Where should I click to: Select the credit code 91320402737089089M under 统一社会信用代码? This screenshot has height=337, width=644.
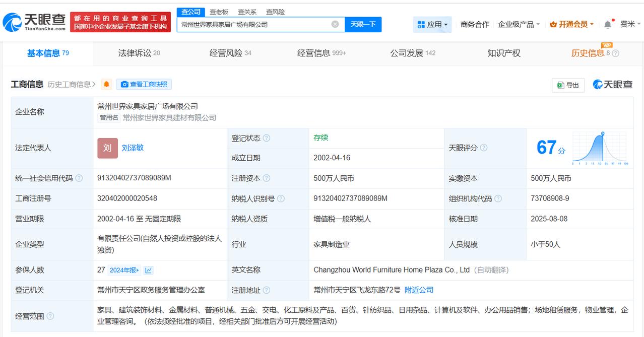(134, 178)
